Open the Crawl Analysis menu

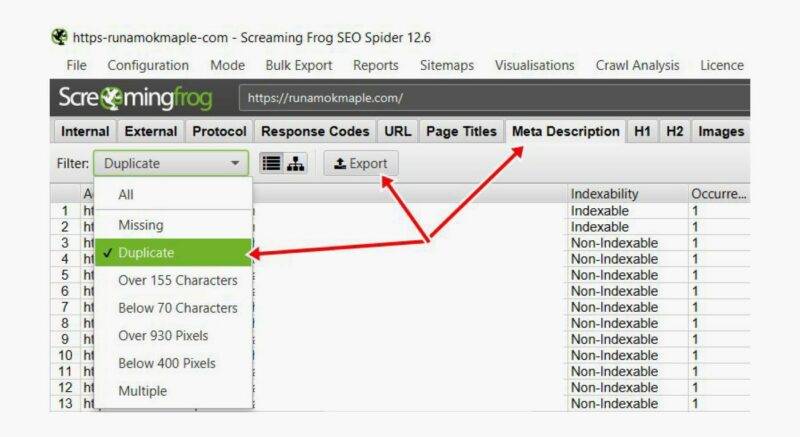coord(637,65)
